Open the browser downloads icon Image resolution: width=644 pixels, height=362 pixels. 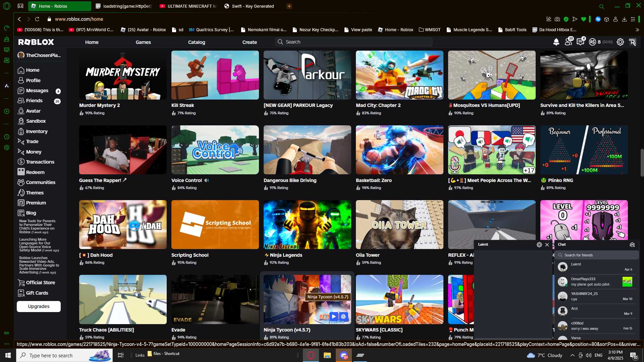[x=624, y=19]
